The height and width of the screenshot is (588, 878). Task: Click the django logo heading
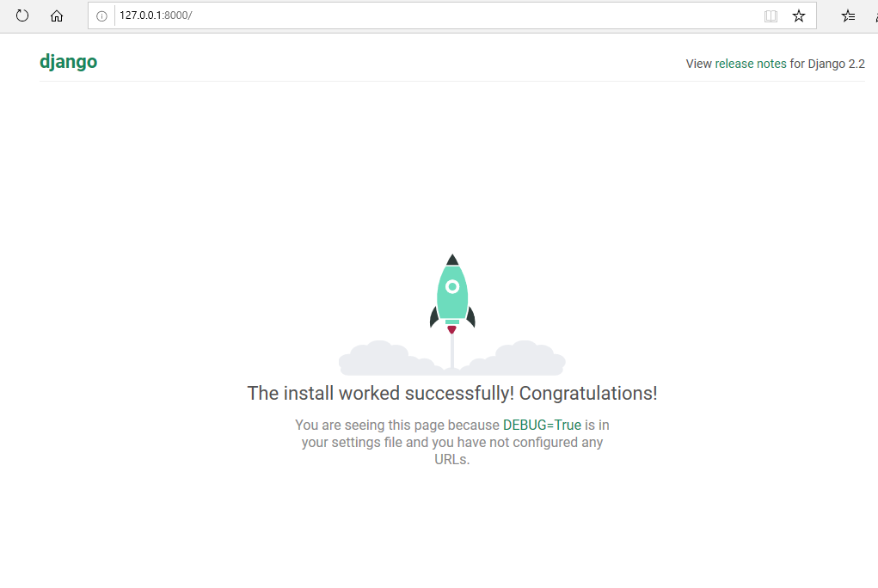coord(68,62)
